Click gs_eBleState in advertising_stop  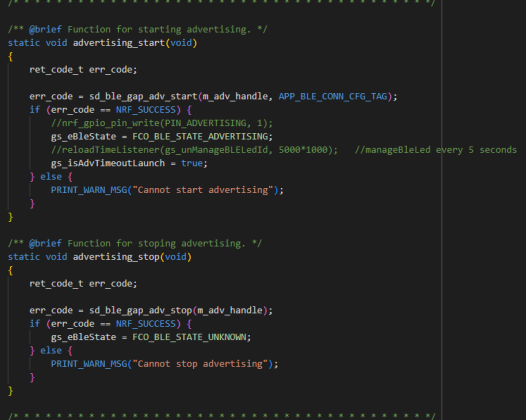coord(84,337)
